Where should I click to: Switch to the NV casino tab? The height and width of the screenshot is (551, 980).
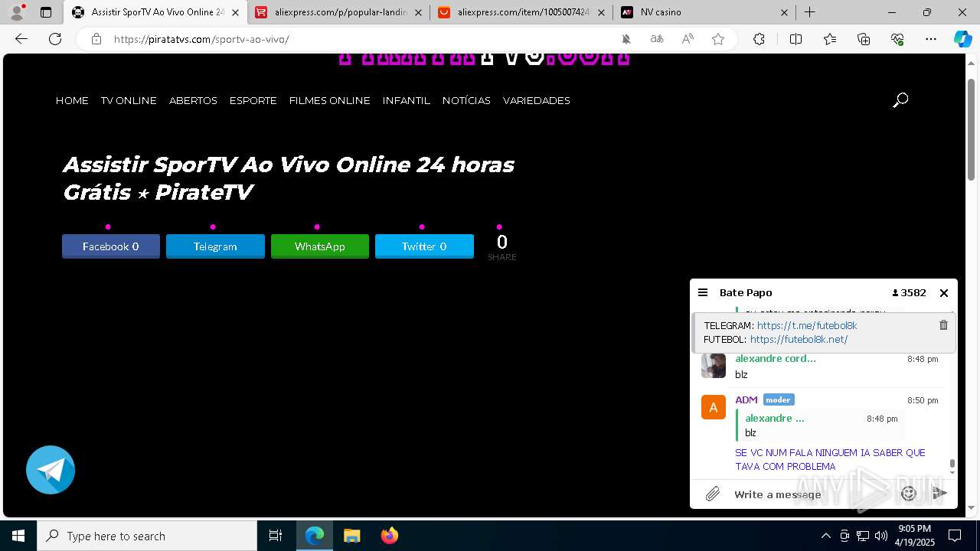(x=704, y=12)
